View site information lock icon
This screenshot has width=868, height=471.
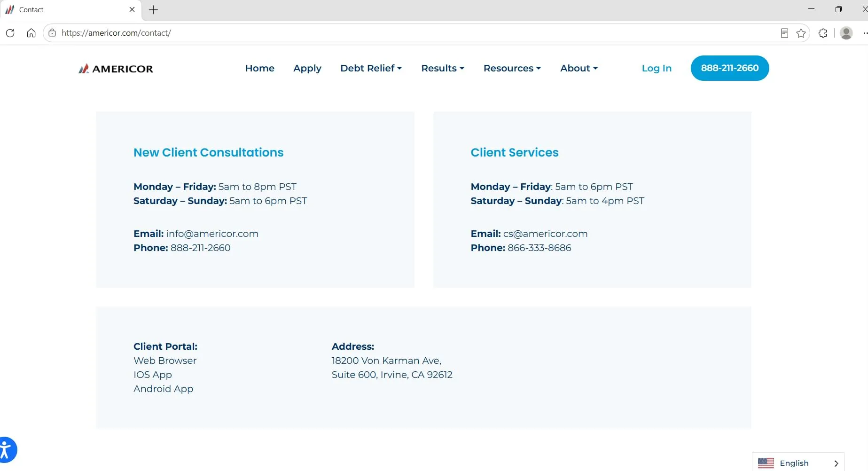point(52,33)
